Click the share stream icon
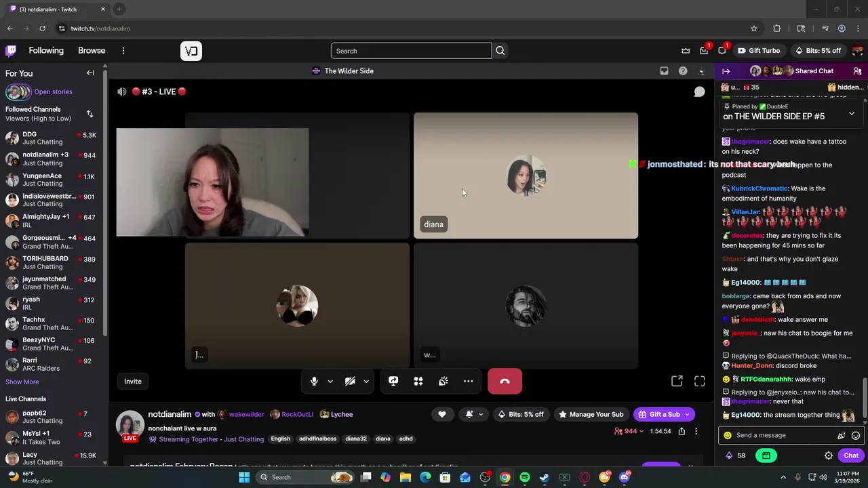The height and width of the screenshot is (488, 868). (682, 431)
